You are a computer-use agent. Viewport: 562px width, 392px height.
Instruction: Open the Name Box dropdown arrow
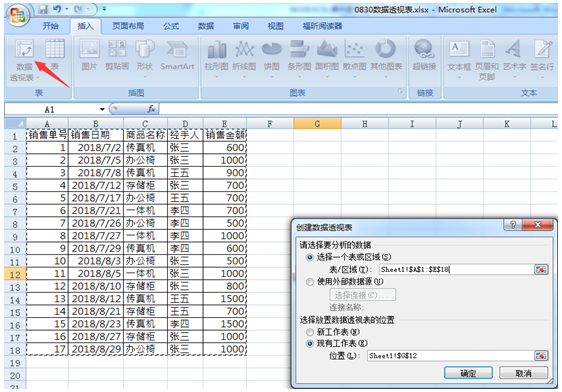point(102,109)
